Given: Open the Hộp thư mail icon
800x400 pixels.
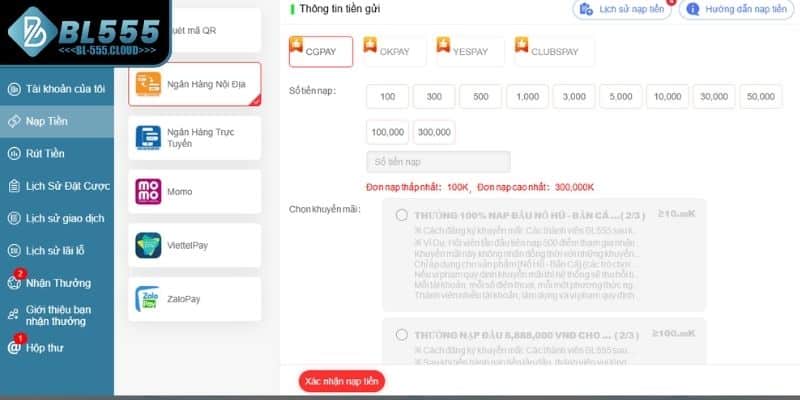Looking at the screenshot, I should 14,348.
